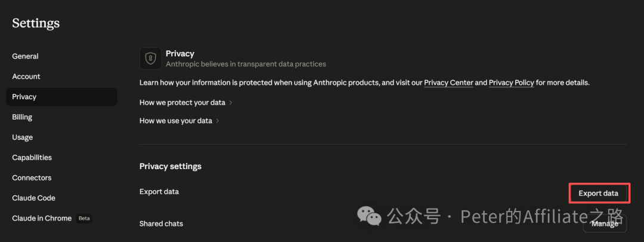644x242 pixels.
Task: Open the Privacy Policy link
Action: click(x=511, y=82)
